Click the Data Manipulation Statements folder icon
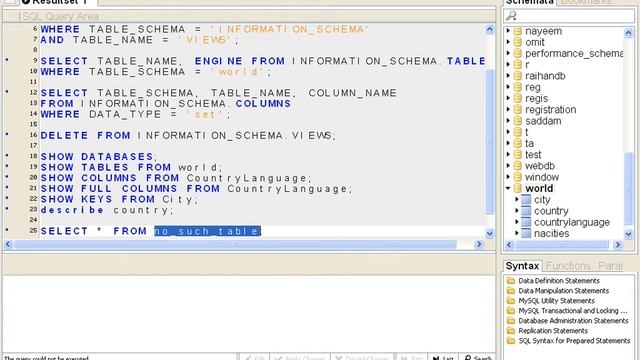Image resolution: width=640 pixels, height=360 pixels. 511,291
